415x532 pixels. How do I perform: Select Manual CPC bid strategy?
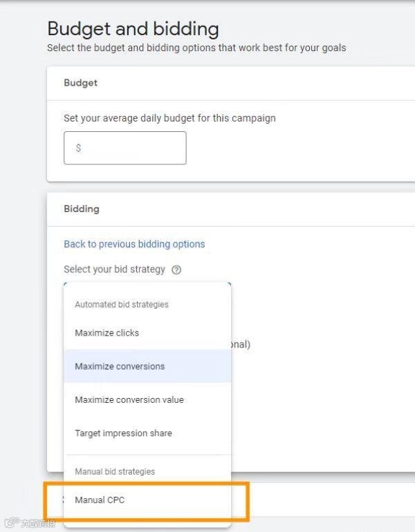100,500
